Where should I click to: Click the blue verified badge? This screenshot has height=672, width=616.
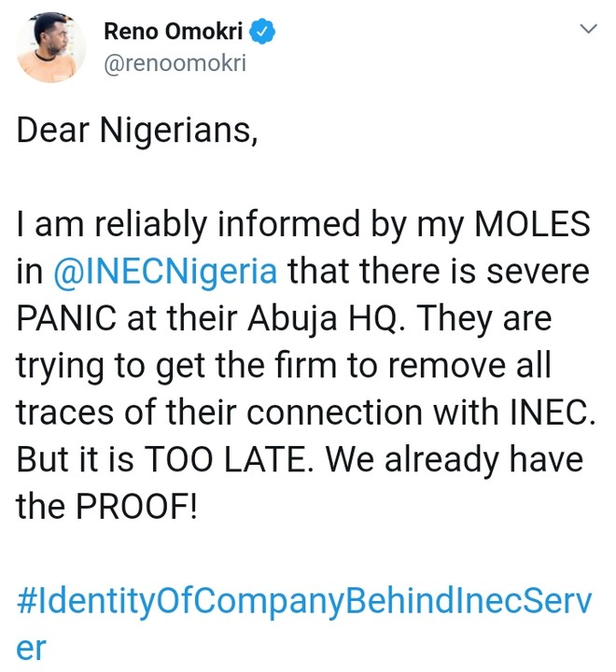266,32
